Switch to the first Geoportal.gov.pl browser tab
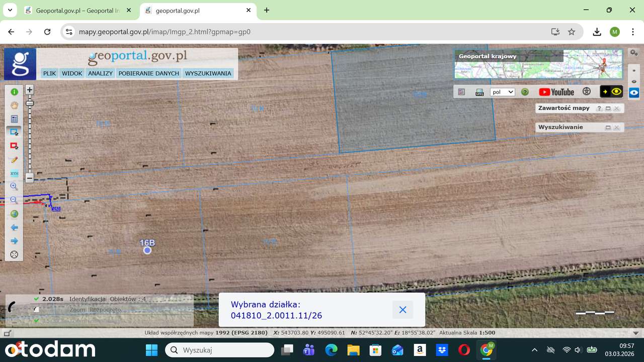644x362 pixels. pos(77,11)
